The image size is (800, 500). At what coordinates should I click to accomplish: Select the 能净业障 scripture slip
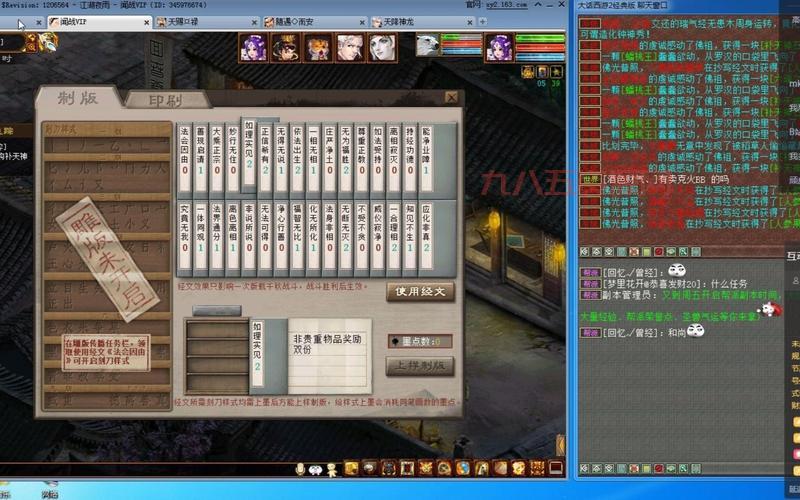coord(426,159)
